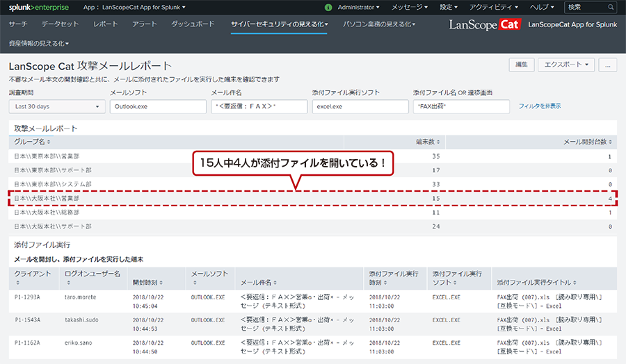Open the Last 30 days period selector
Image resolution: width=626 pixels, height=364 pixels.
[x=57, y=106]
